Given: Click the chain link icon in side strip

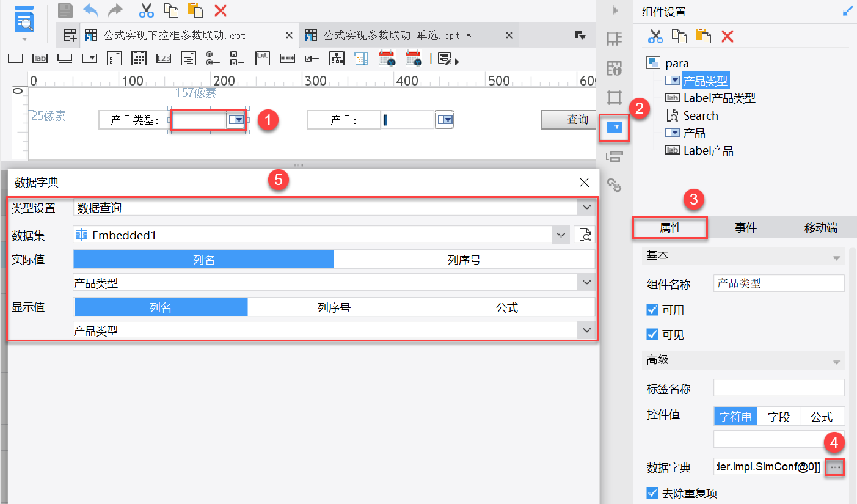Looking at the screenshot, I should pos(614,184).
